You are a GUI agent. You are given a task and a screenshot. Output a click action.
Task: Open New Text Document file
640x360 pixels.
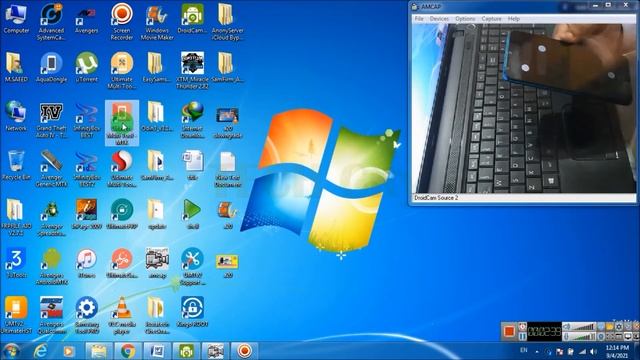pos(227,169)
